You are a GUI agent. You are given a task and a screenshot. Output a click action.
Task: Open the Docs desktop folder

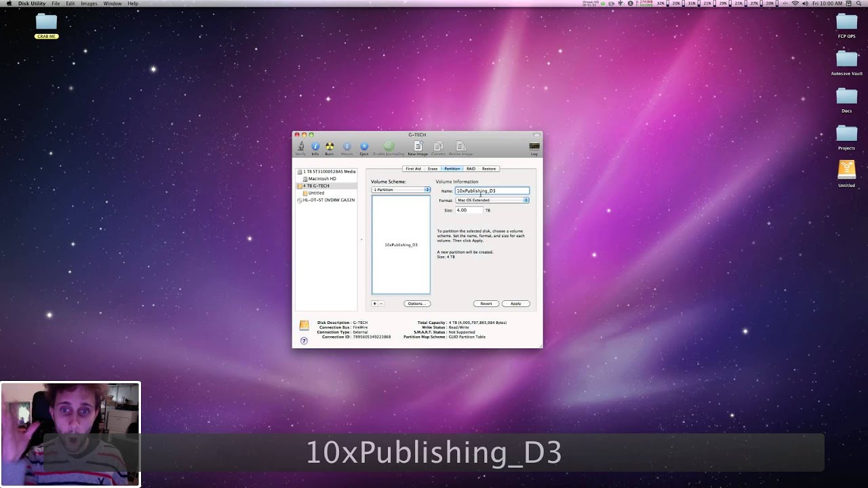pyautogui.click(x=846, y=100)
